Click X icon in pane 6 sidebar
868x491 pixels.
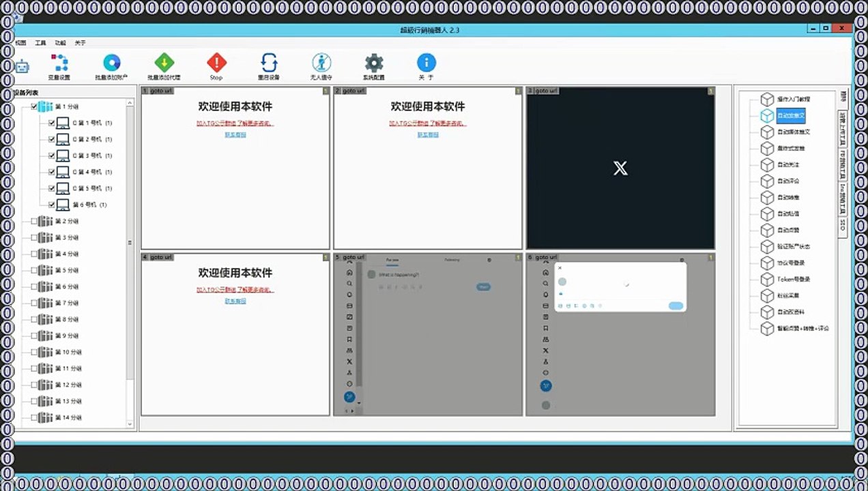click(x=545, y=350)
